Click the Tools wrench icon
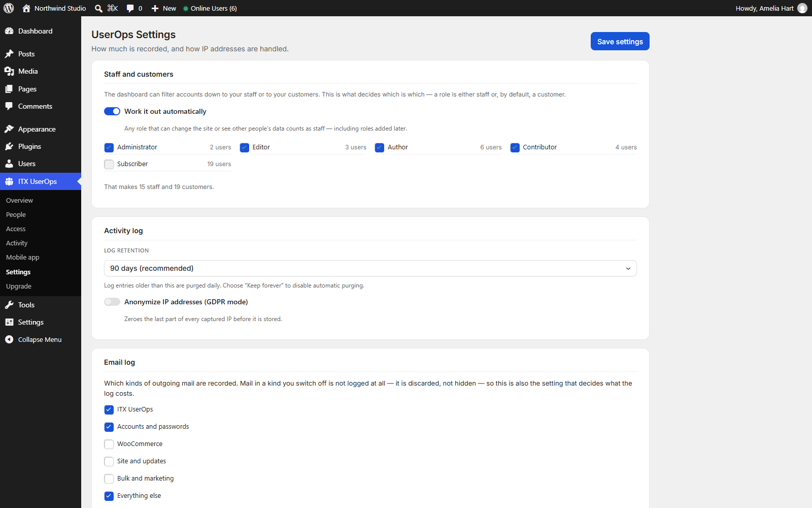 pos(9,305)
